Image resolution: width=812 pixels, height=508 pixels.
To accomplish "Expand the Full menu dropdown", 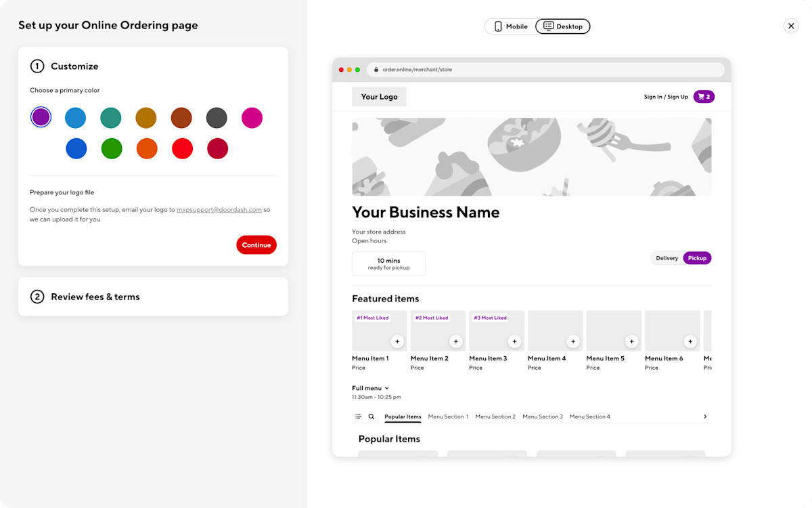I will point(369,387).
